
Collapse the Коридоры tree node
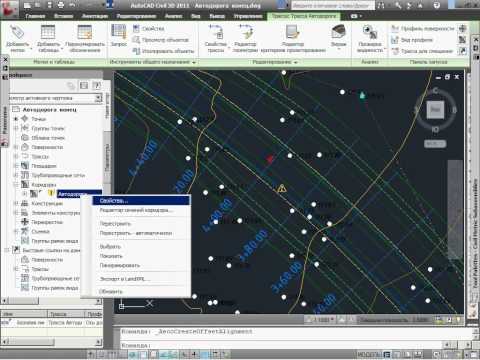[x=16, y=184]
